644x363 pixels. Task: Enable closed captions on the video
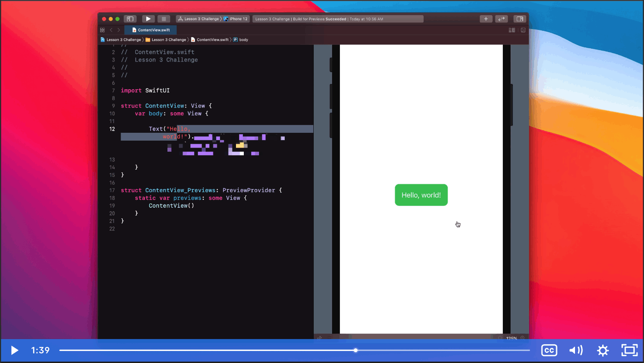tap(549, 350)
